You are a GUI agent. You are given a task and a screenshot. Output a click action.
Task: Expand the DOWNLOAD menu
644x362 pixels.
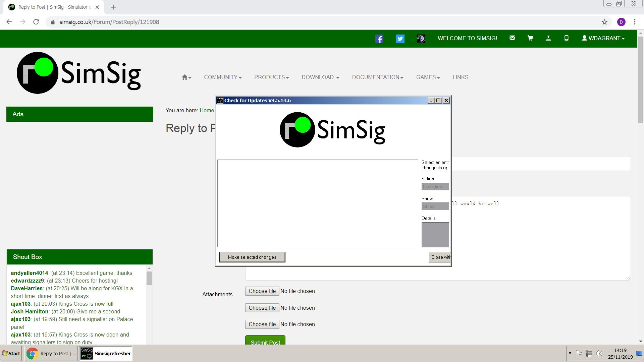(x=320, y=77)
